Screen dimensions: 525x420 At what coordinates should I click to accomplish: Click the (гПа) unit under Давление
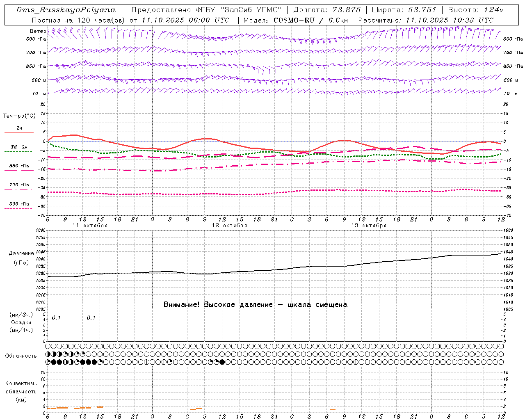pos(21,262)
